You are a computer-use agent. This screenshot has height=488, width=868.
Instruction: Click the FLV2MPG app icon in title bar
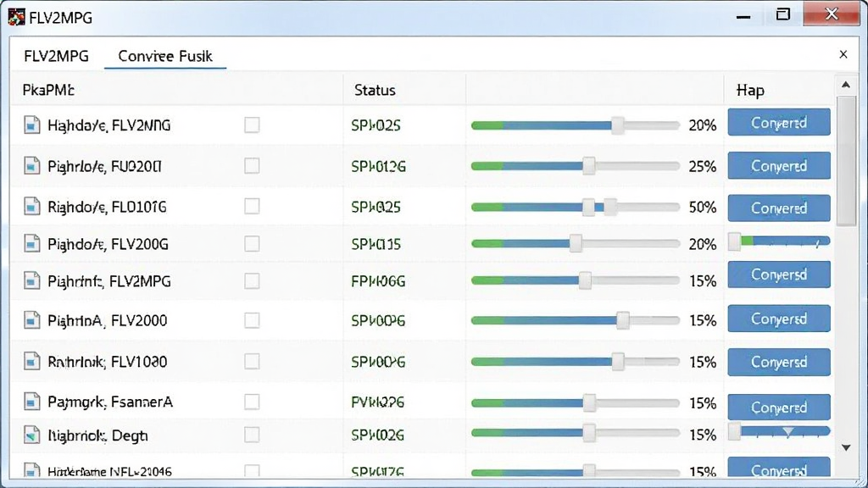(16, 17)
